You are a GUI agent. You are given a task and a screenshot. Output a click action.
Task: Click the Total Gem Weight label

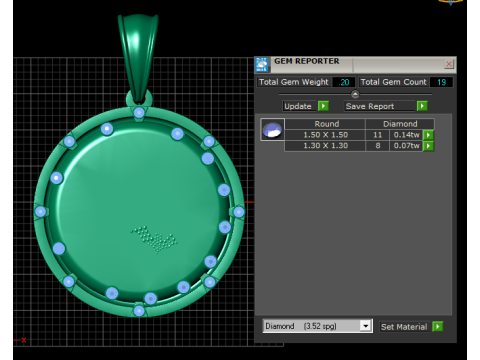(294, 82)
